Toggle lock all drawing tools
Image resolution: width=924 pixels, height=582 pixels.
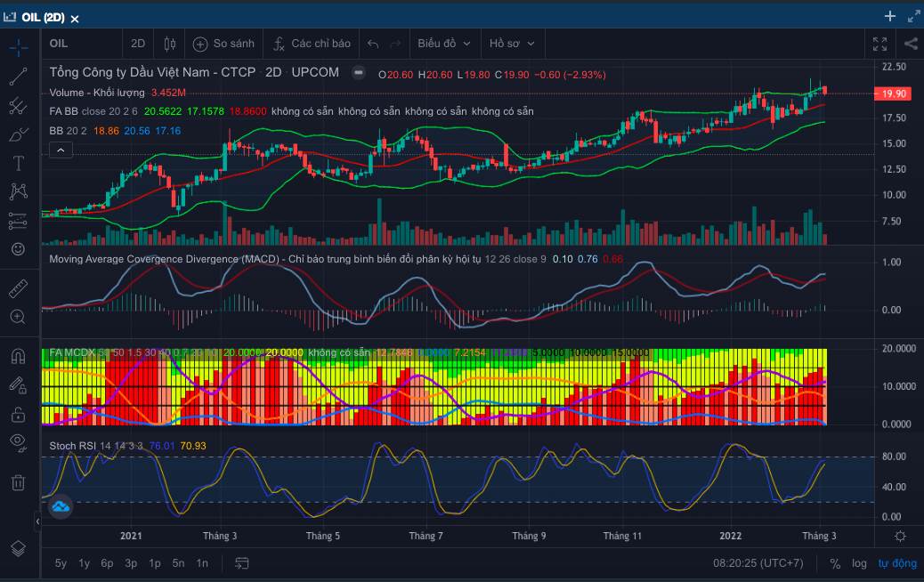[19, 414]
